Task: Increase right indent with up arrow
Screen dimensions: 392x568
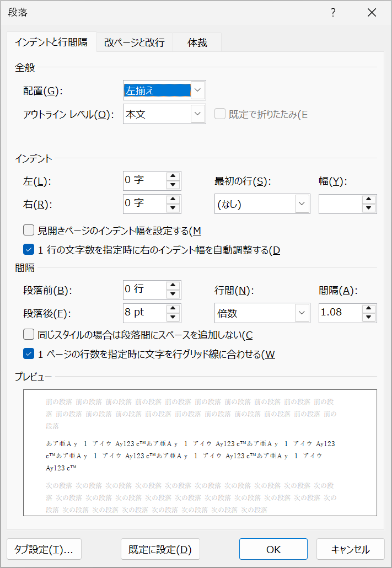Action: click(173, 199)
